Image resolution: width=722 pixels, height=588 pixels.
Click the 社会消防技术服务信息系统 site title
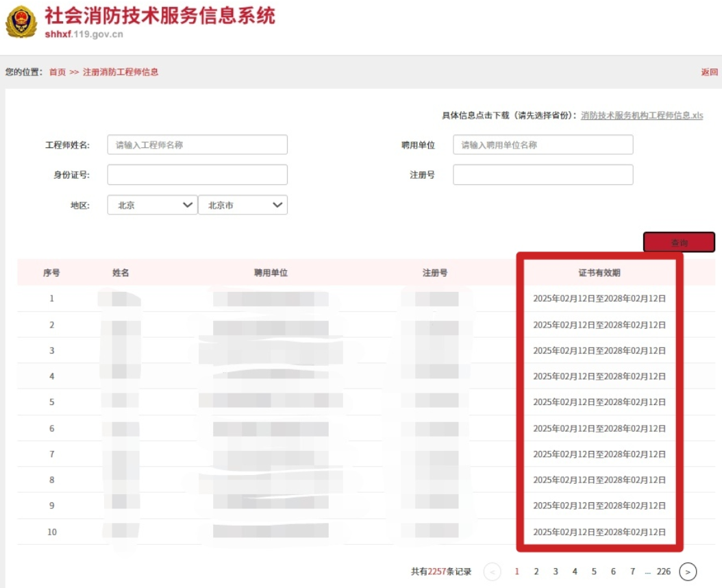160,16
